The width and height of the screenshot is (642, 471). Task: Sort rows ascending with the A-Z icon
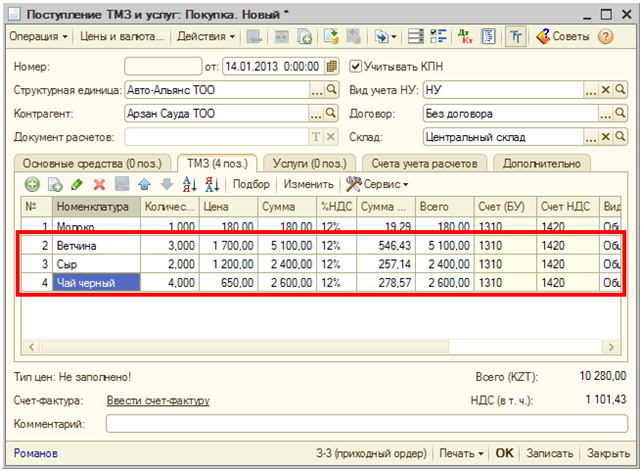point(189,184)
